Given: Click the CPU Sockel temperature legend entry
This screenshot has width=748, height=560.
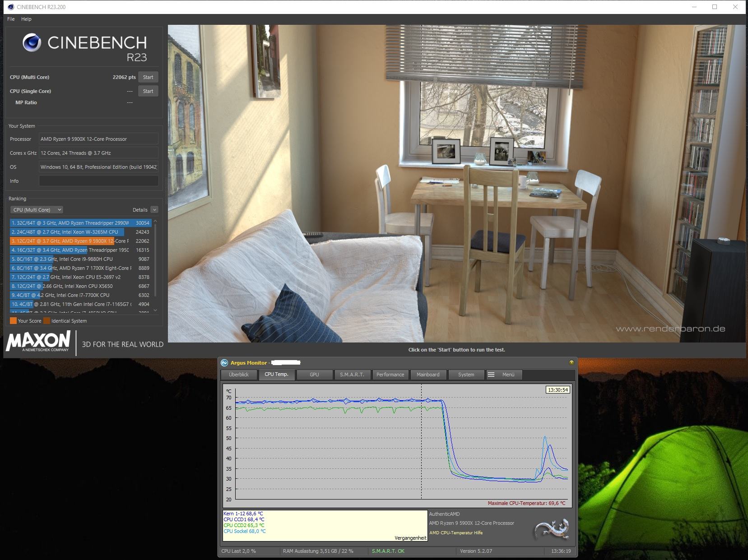Looking at the screenshot, I should point(245,531).
